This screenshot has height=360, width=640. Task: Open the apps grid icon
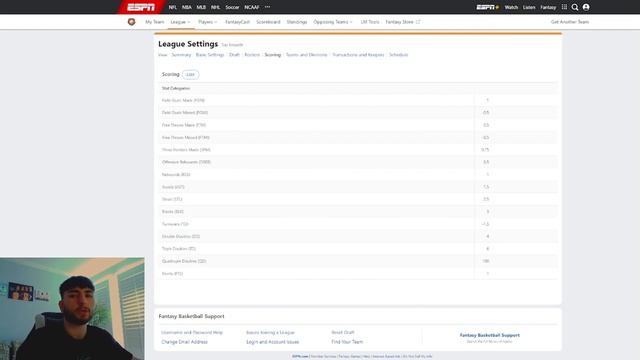pos(564,7)
